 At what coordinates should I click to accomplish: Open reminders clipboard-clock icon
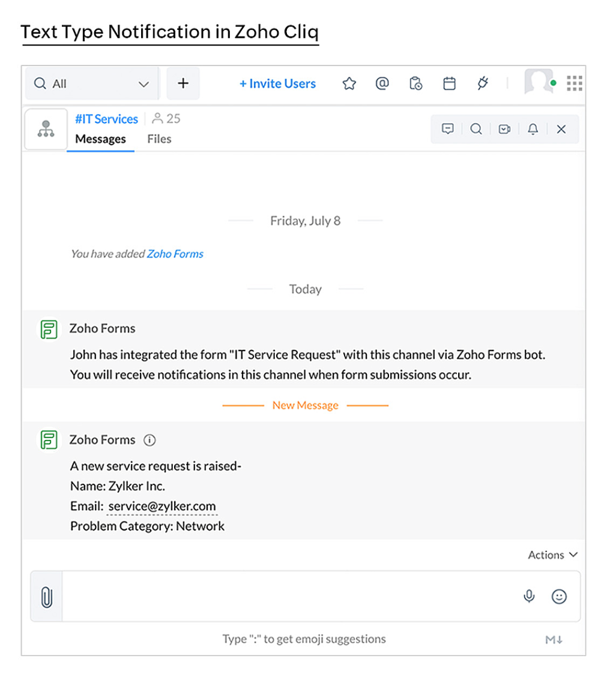(415, 84)
